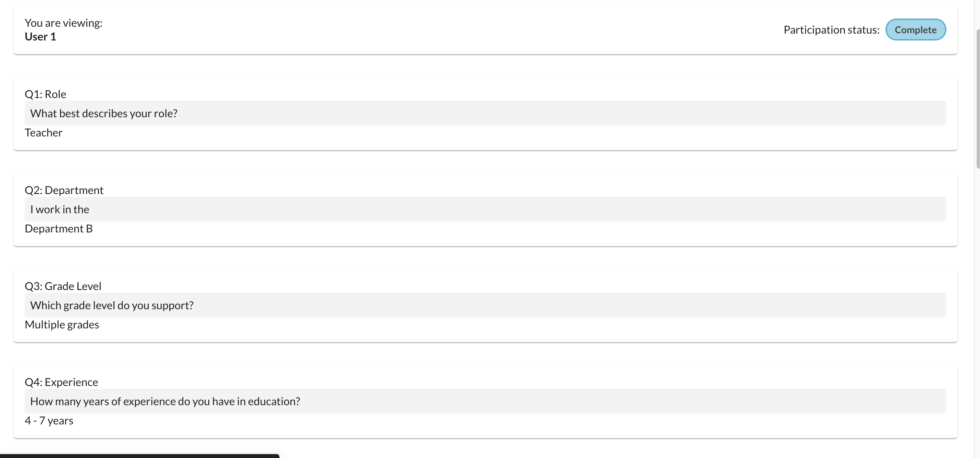Select the 'I work in the' prompt
980x458 pixels.
click(60, 209)
